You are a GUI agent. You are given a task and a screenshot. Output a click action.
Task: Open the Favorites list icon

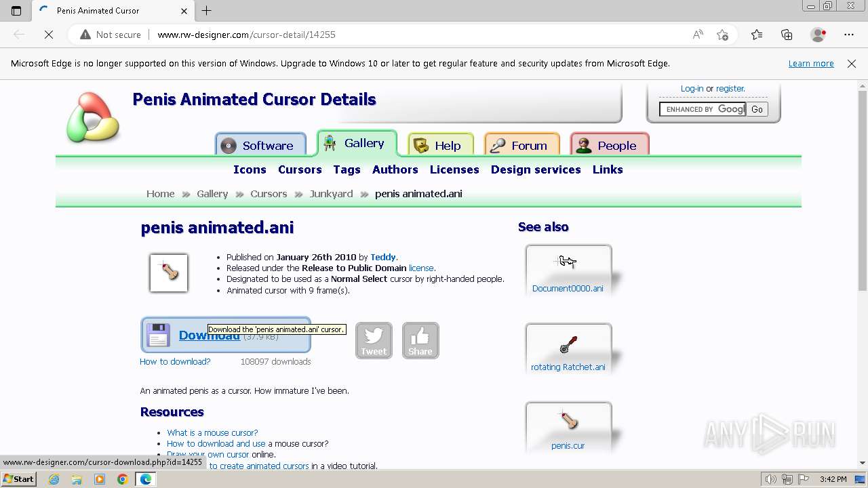pyautogui.click(x=757, y=35)
